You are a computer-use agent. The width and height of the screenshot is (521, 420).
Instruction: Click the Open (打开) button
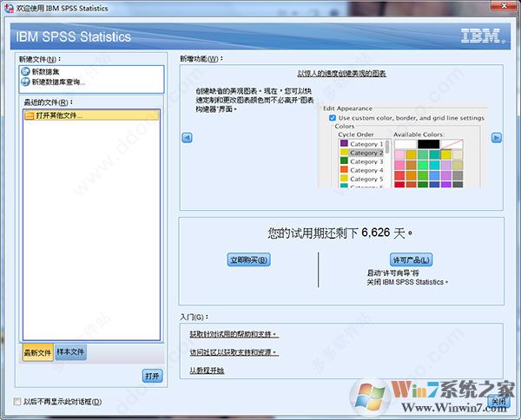152,376
